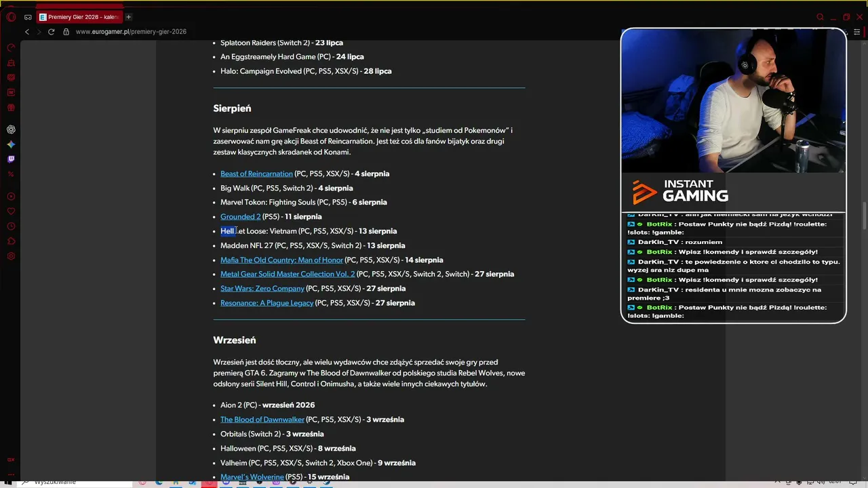Viewport: 868px width, 488px height.
Task: Click the Aion 2 (PC) entry
Action: [x=268, y=405]
